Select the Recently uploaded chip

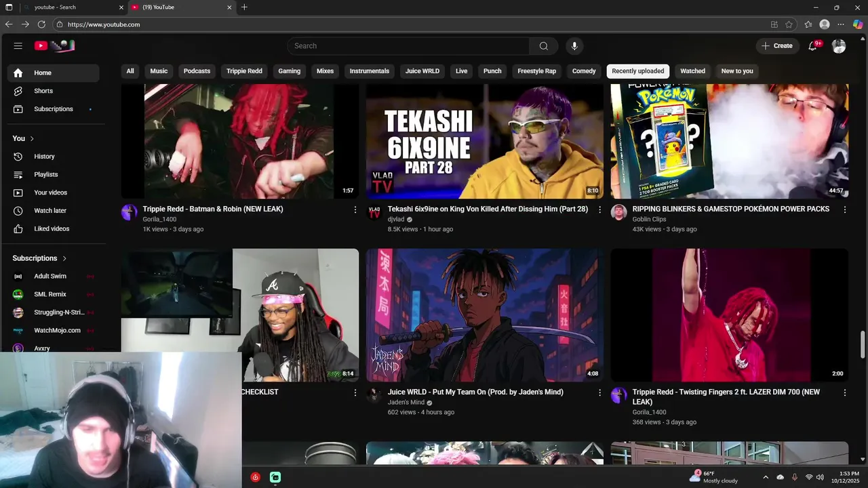coord(638,71)
